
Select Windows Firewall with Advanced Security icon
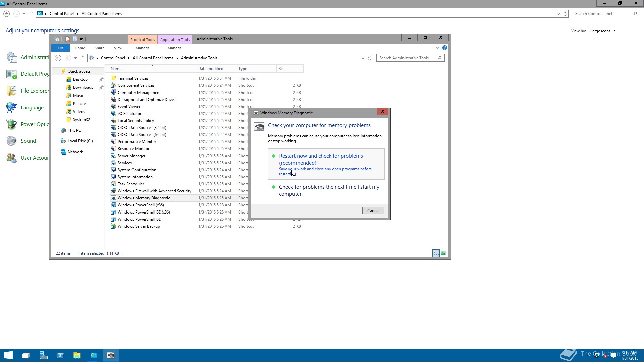point(113,191)
